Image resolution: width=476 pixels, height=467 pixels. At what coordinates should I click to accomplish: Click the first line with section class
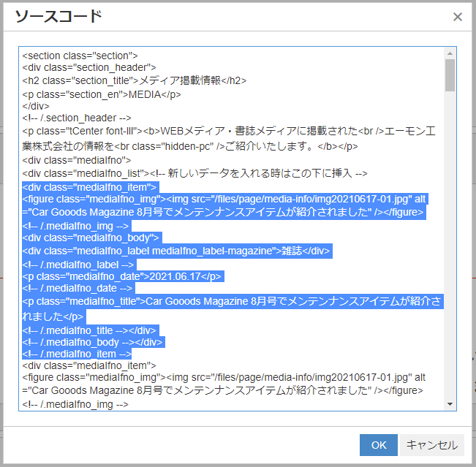(80, 55)
